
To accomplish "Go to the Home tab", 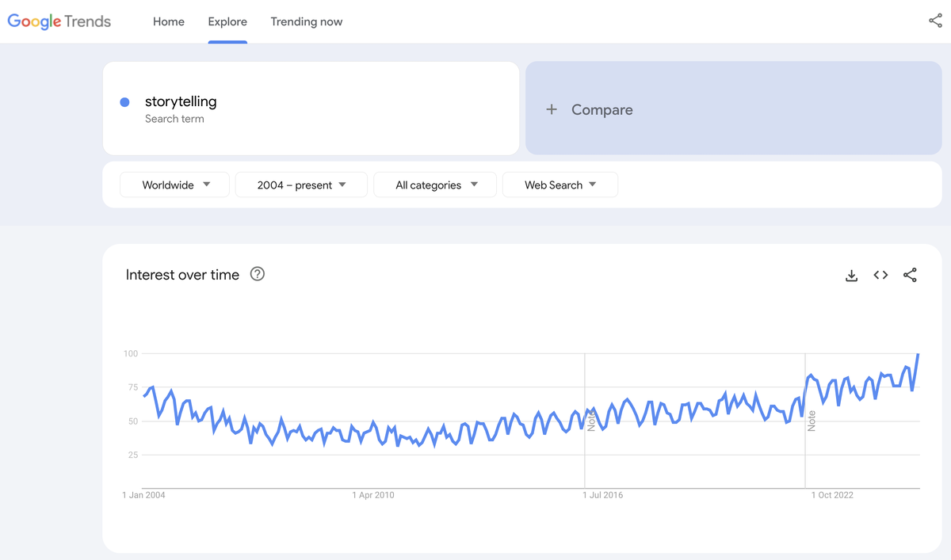I will [x=168, y=21].
